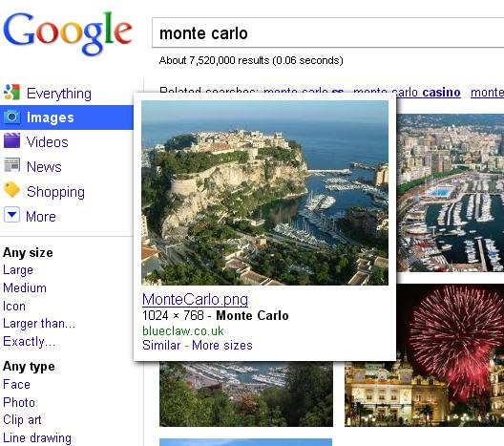Open the MonteCarlo.png link
504x446 pixels.
pos(195,299)
